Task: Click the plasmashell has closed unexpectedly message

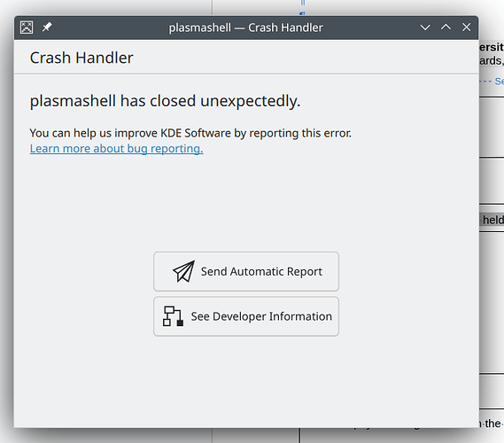Action: point(166,101)
